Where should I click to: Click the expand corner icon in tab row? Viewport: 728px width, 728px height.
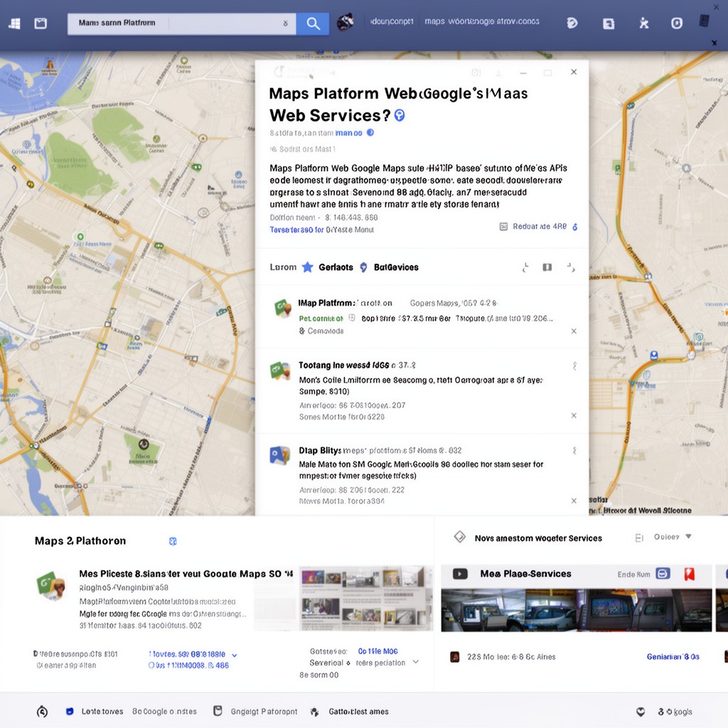click(x=571, y=267)
